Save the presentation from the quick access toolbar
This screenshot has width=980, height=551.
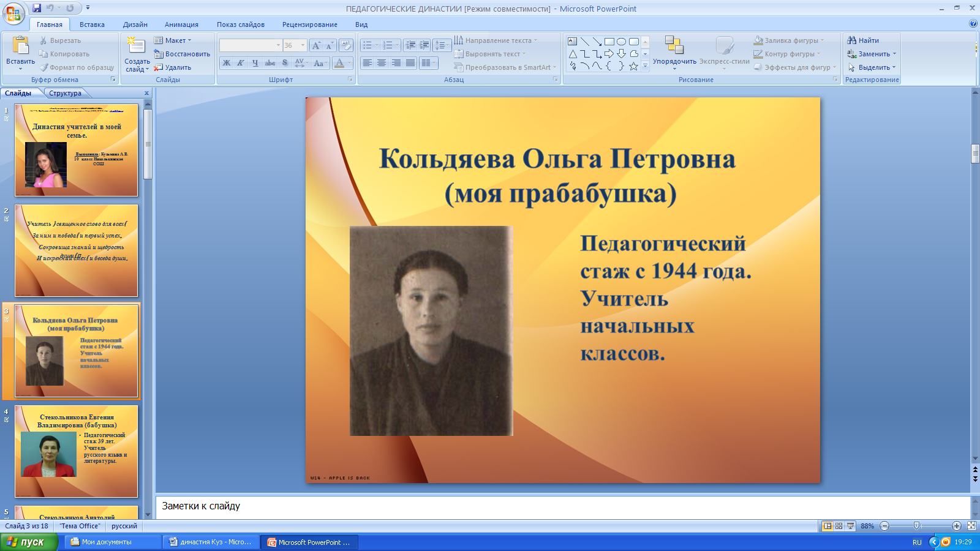[37, 8]
